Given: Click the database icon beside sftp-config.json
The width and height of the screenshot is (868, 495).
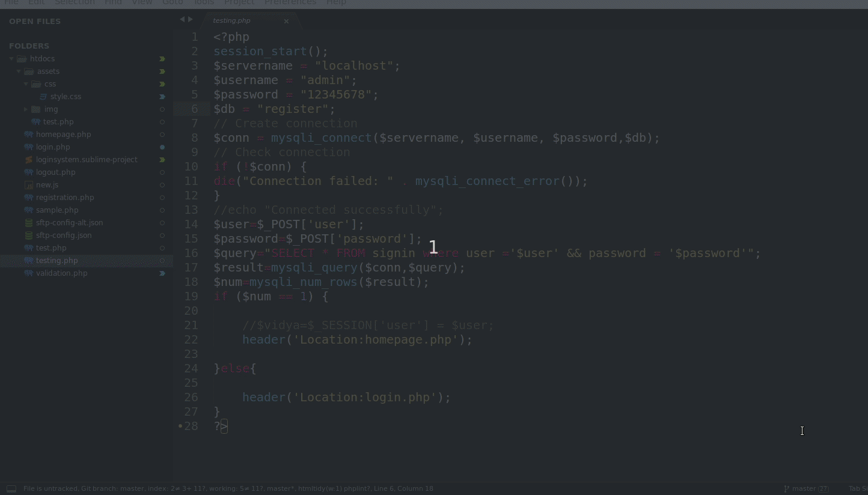Looking at the screenshot, I should pos(28,235).
